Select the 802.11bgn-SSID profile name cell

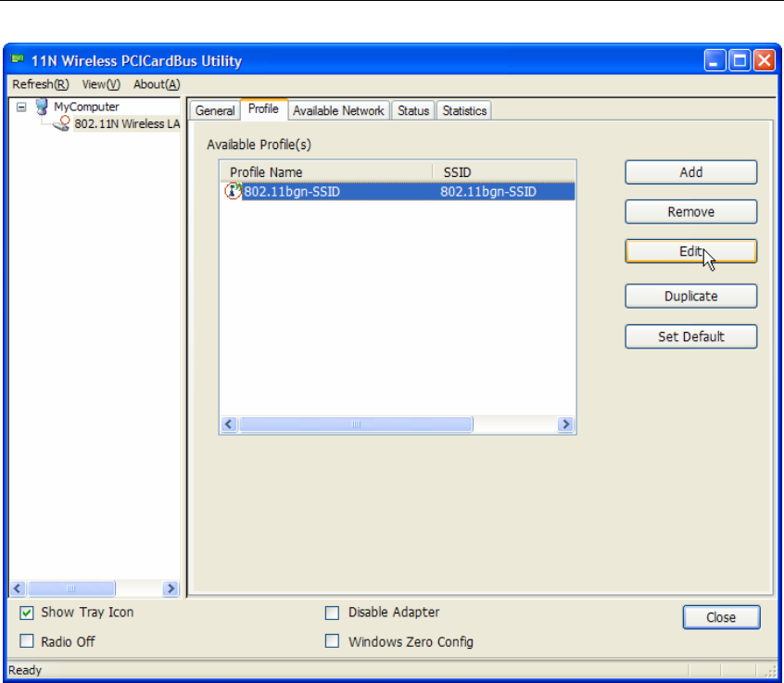[x=292, y=192]
